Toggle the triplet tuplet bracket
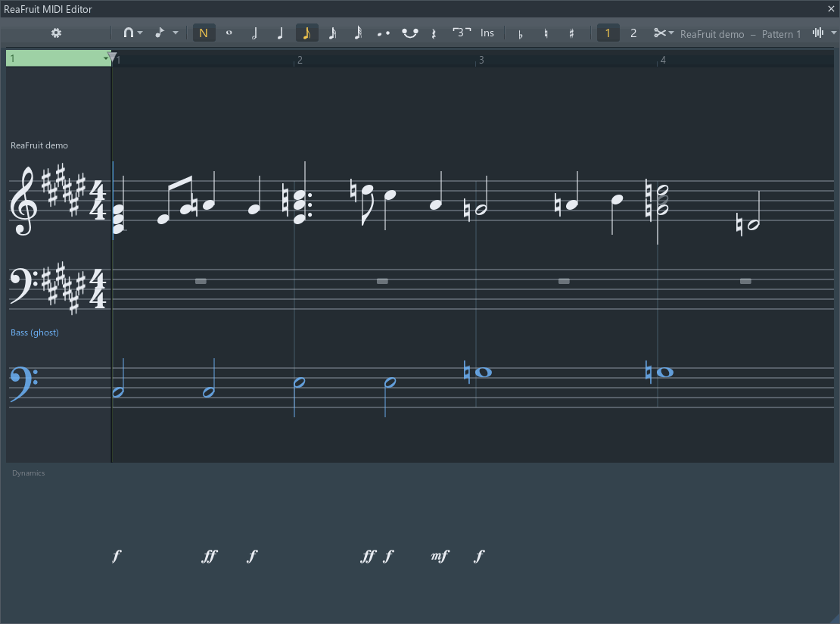Viewport: 840px width, 624px height. (462, 33)
